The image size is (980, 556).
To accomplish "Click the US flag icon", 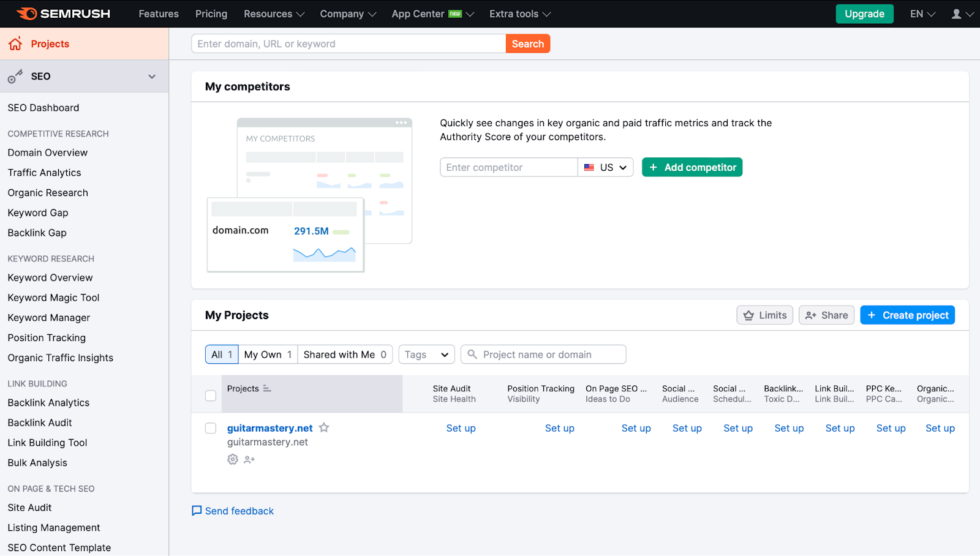I will coord(589,167).
